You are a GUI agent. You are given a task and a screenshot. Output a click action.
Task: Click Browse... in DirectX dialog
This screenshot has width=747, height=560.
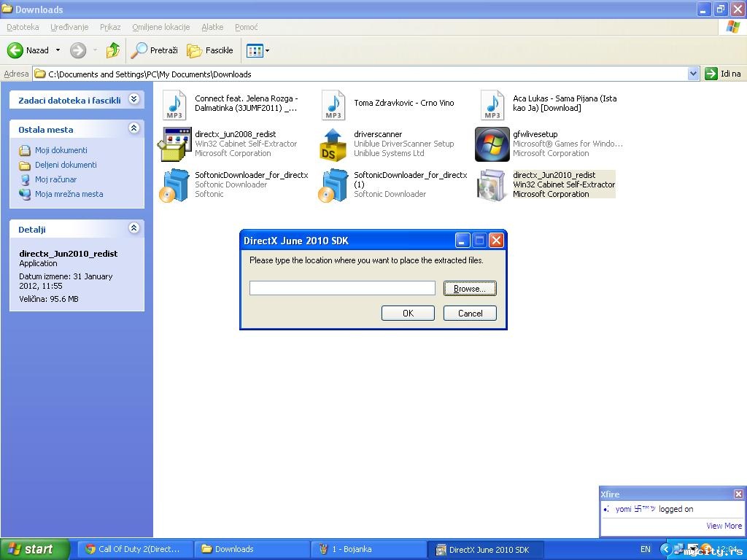pos(470,289)
